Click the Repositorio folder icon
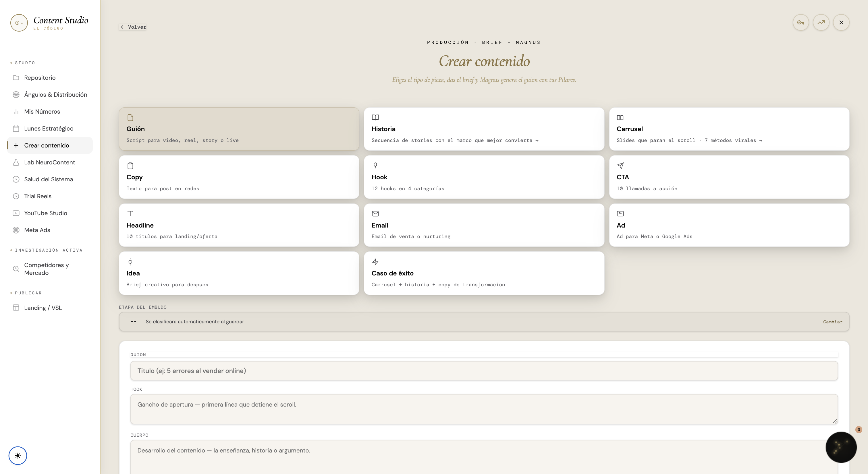The image size is (868, 474). coord(16,78)
